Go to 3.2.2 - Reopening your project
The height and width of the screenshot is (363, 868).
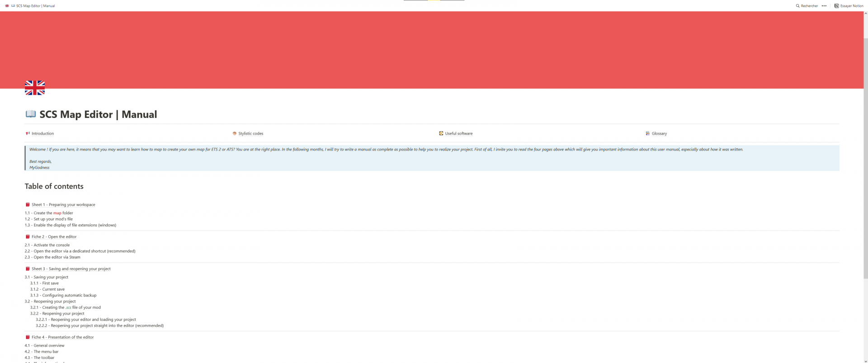tap(57, 313)
